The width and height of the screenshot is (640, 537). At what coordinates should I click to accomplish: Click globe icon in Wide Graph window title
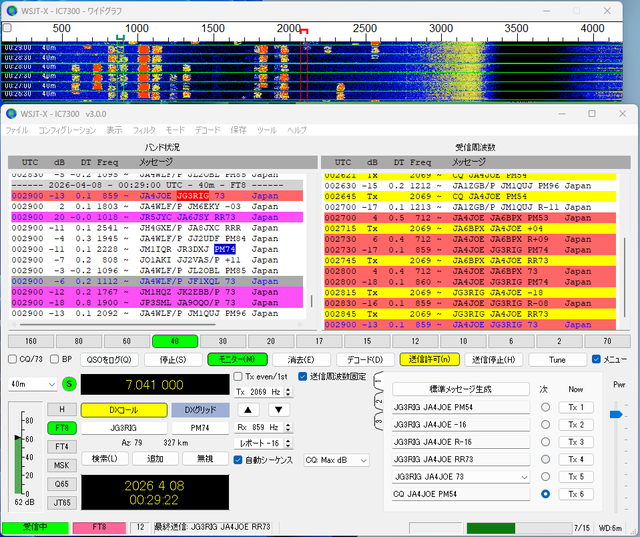click(12, 10)
